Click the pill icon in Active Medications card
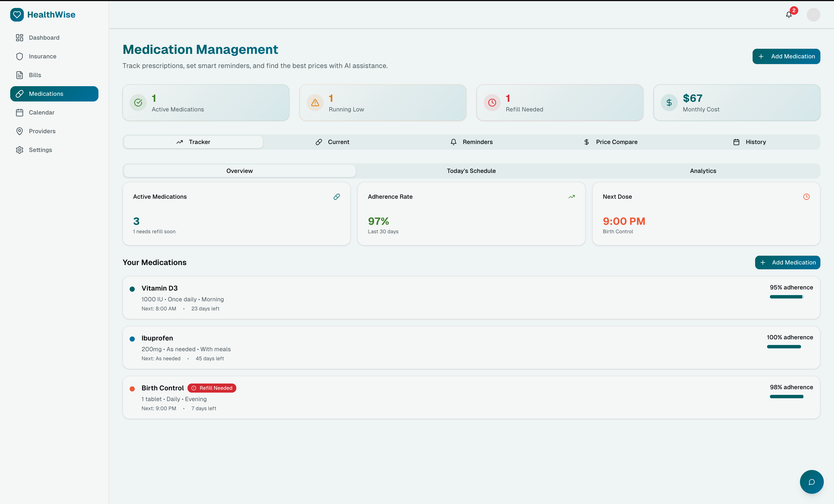This screenshot has height=504, width=834. tap(336, 196)
